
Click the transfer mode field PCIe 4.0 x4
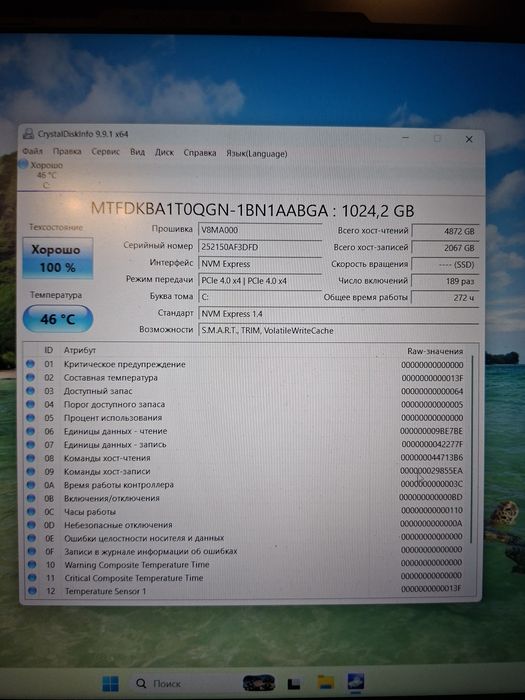(x=259, y=280)
